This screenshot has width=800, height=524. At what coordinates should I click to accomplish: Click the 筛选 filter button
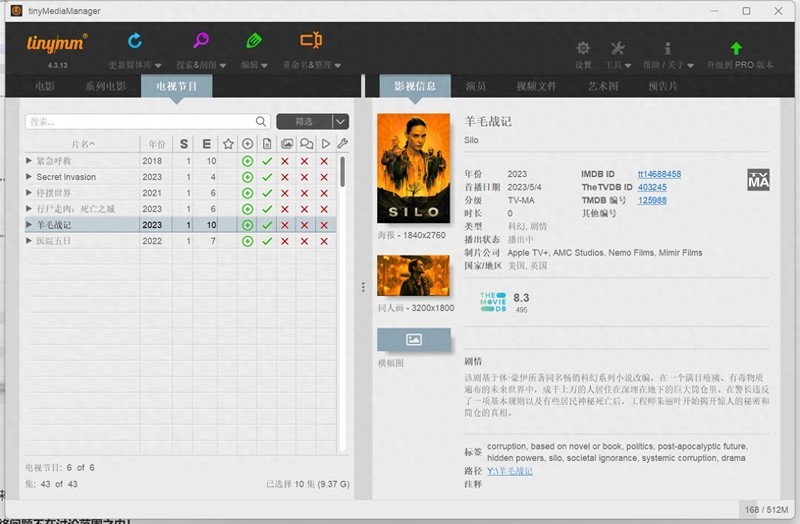[x=304, y=121]
